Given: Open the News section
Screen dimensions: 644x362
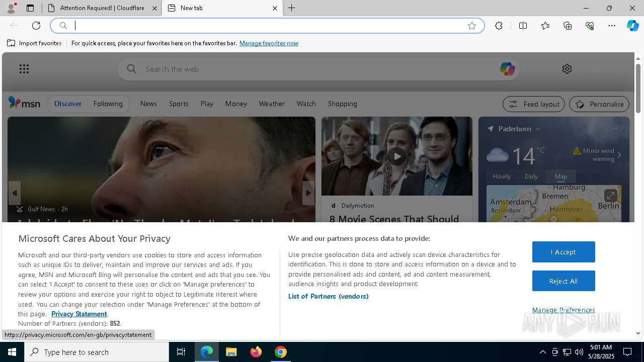Looking at the screenshot, I should click(x=148, y=104).
